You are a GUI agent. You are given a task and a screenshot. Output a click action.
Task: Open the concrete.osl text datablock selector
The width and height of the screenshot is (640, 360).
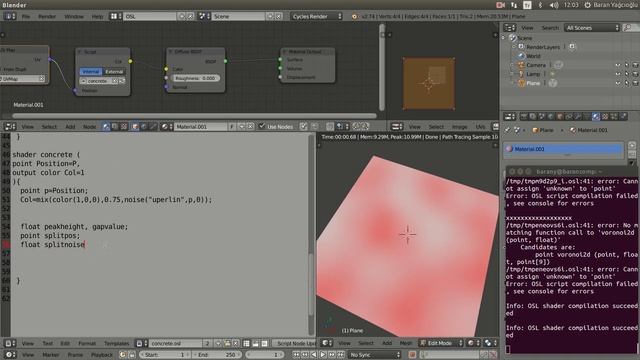click(175, 343)
